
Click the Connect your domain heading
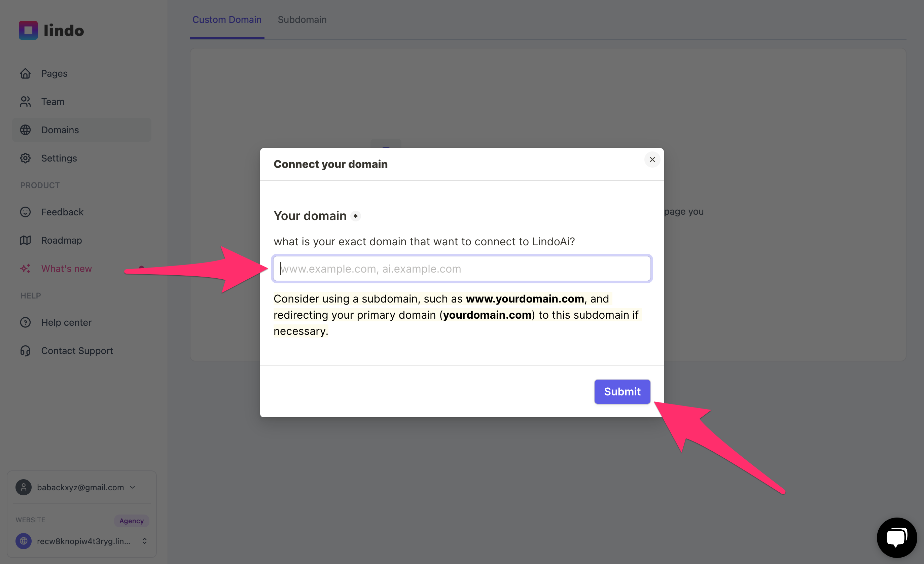pos(330,164)
